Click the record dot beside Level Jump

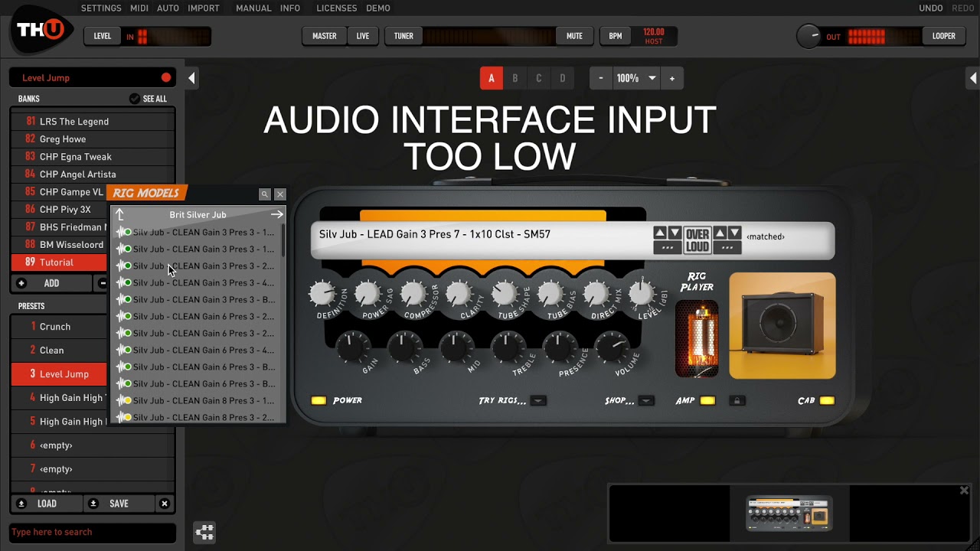tap(166, 78)
